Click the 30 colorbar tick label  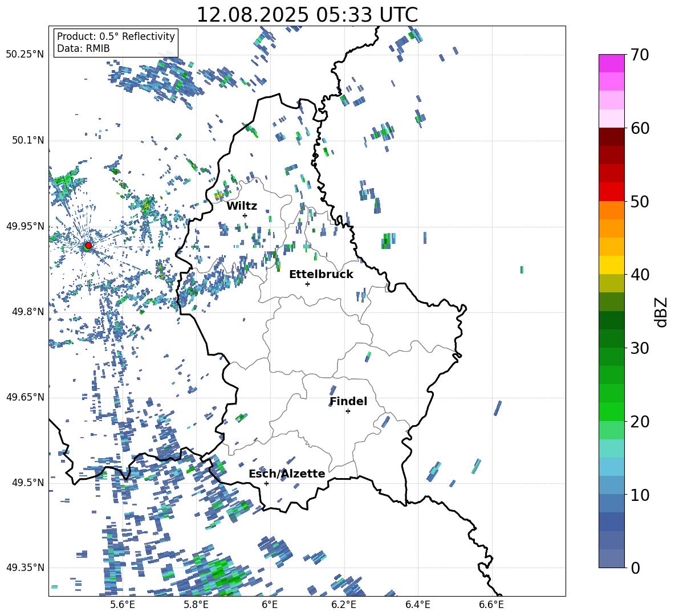(640, 348)
